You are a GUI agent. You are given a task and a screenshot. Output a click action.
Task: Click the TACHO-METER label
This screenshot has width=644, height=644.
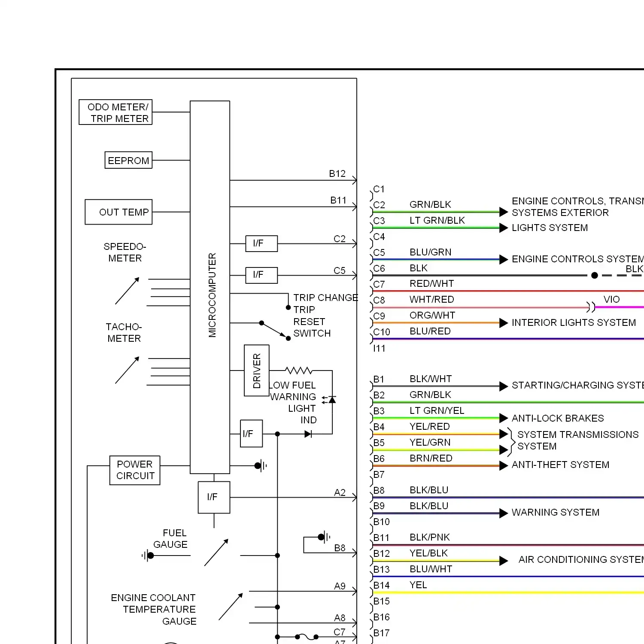point(124,333)
